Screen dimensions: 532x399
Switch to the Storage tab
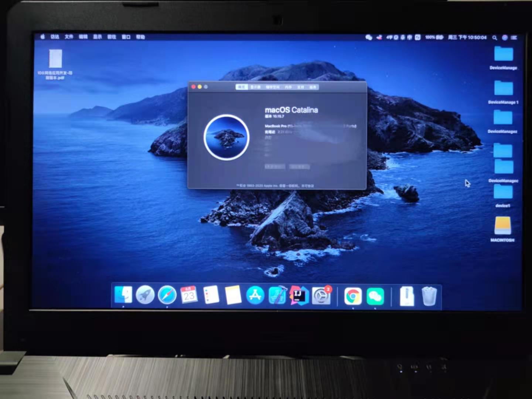coord(273,87)
